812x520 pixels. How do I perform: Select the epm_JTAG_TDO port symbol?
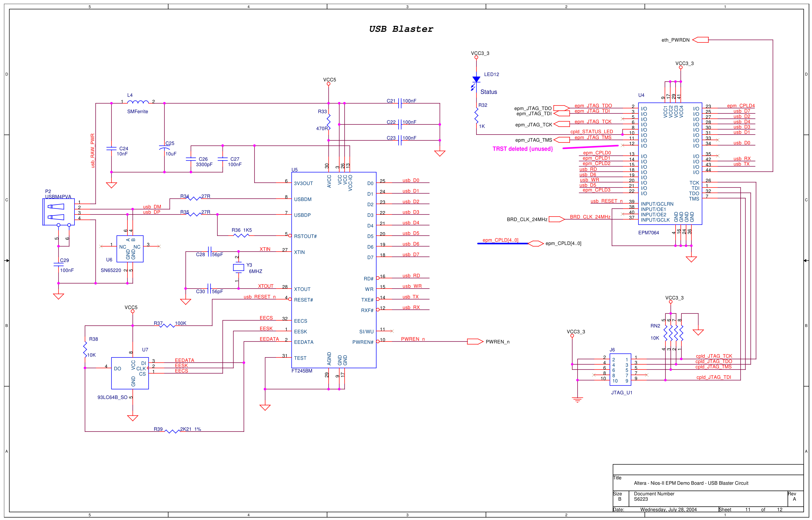[x=562, y=108]
